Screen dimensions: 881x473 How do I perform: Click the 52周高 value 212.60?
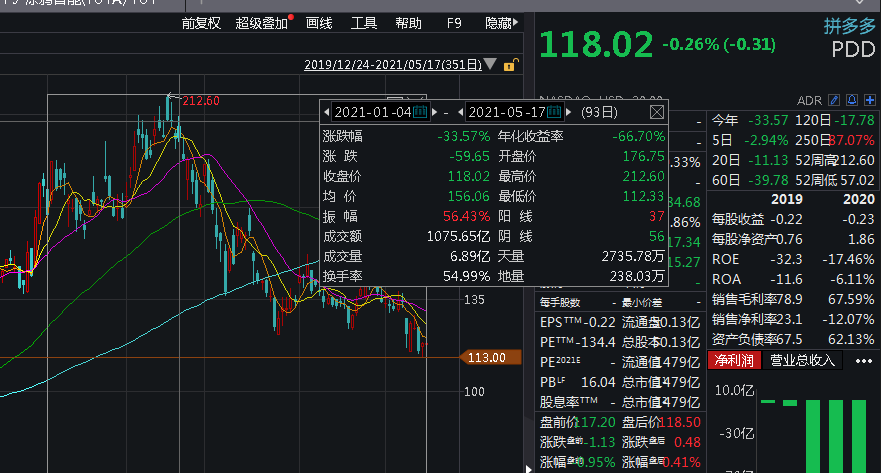pos(854,160)
